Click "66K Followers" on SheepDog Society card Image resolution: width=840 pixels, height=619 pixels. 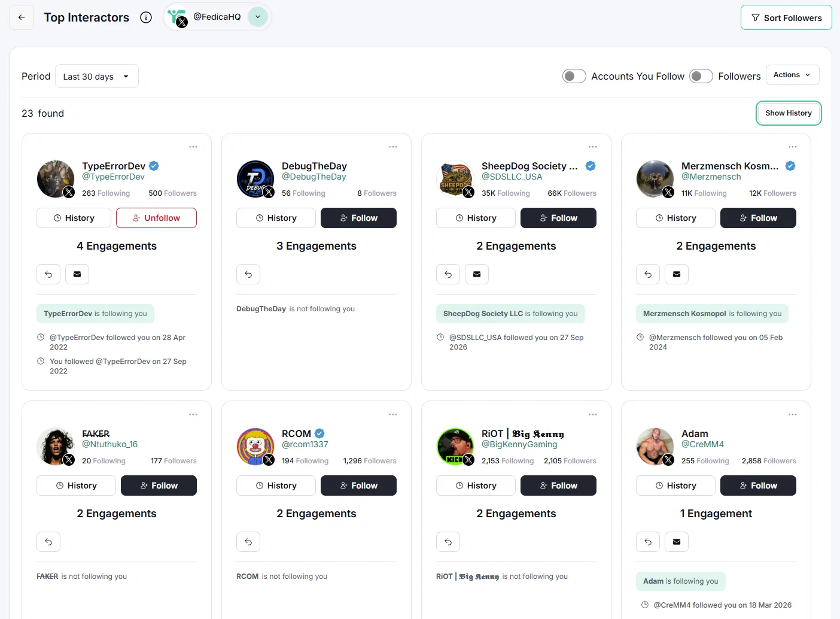tap(572, 193)
